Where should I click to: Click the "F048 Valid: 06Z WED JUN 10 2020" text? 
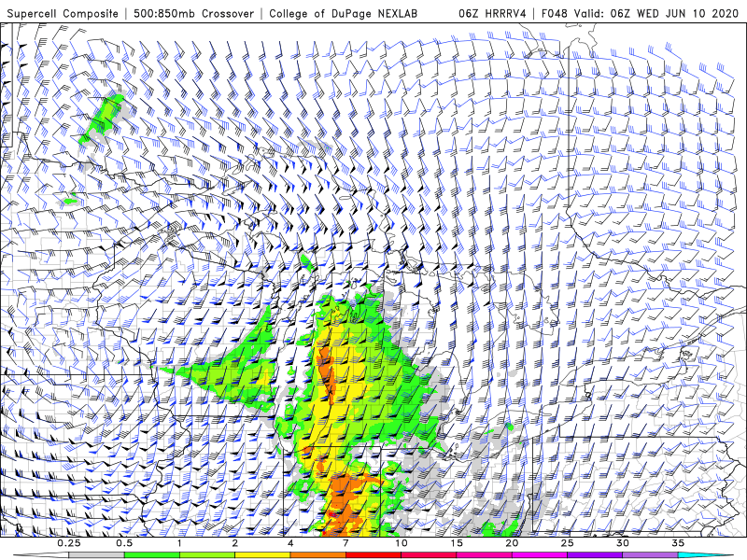641,13
